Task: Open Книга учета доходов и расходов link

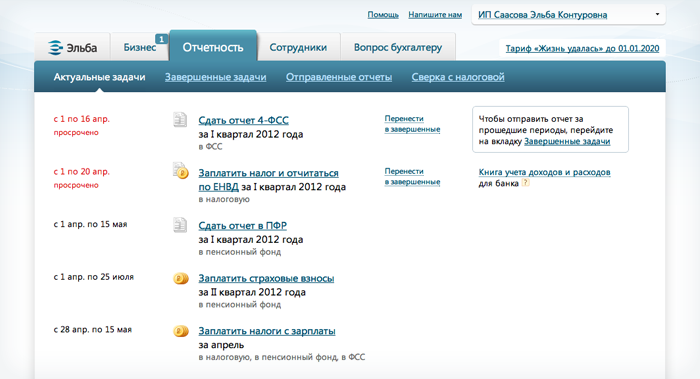Action: (x=544, y=172)
